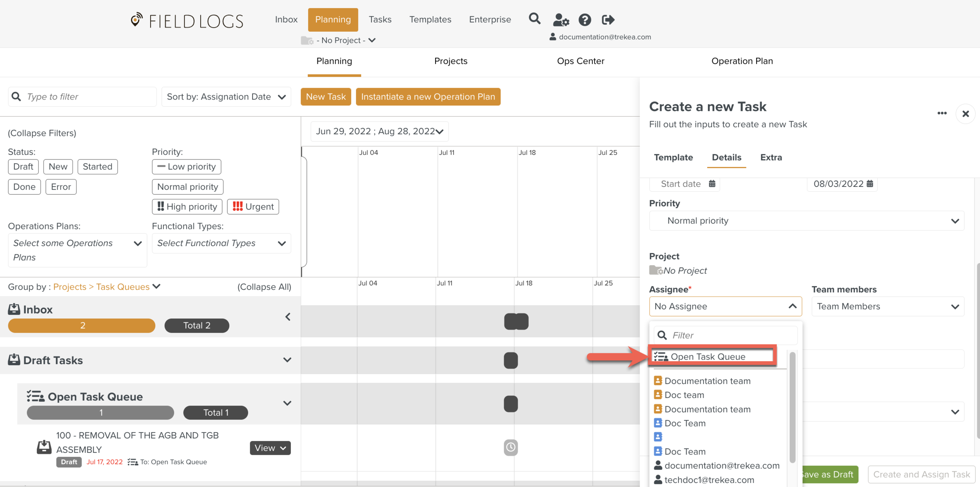Toggle the Error status filter
Image resolution: width=980 pixels, height=487 pixels.
coord(61,187)
